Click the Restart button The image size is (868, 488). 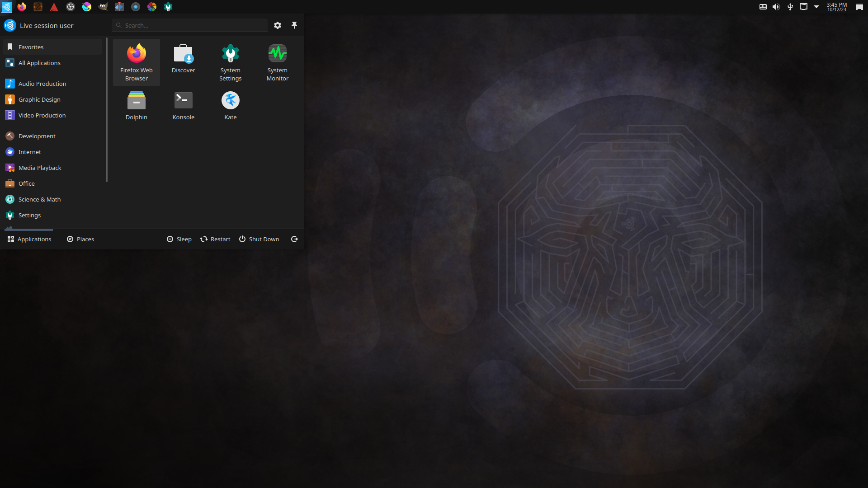215,239
